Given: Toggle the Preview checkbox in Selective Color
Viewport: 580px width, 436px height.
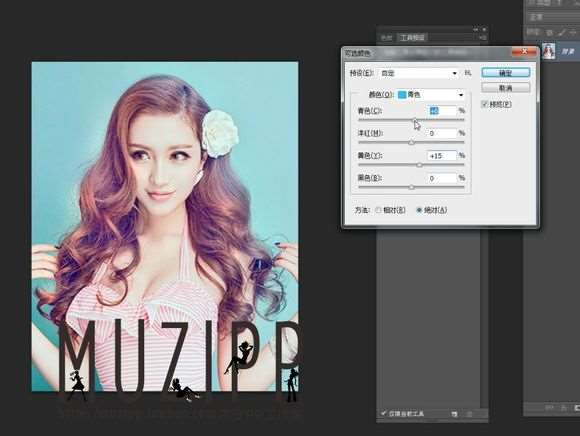Looking at the screenshot, I should tap(485, 104).
